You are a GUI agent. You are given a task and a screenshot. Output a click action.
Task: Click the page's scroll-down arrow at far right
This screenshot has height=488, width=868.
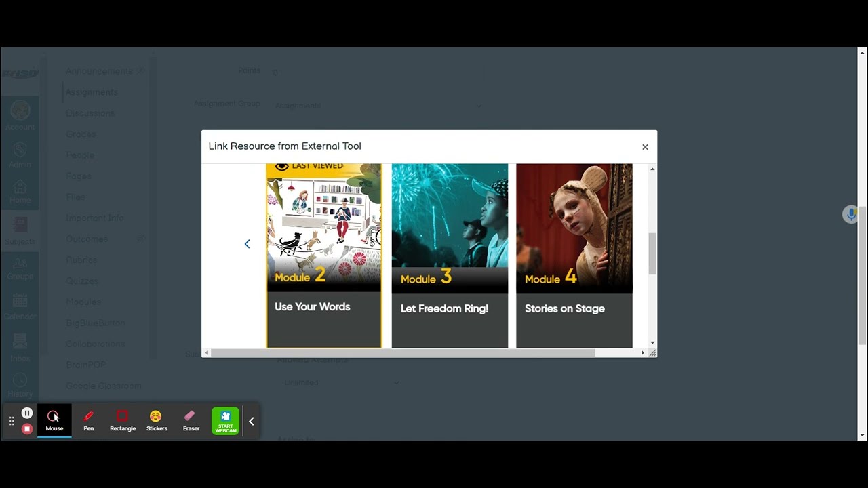point(863,435)
